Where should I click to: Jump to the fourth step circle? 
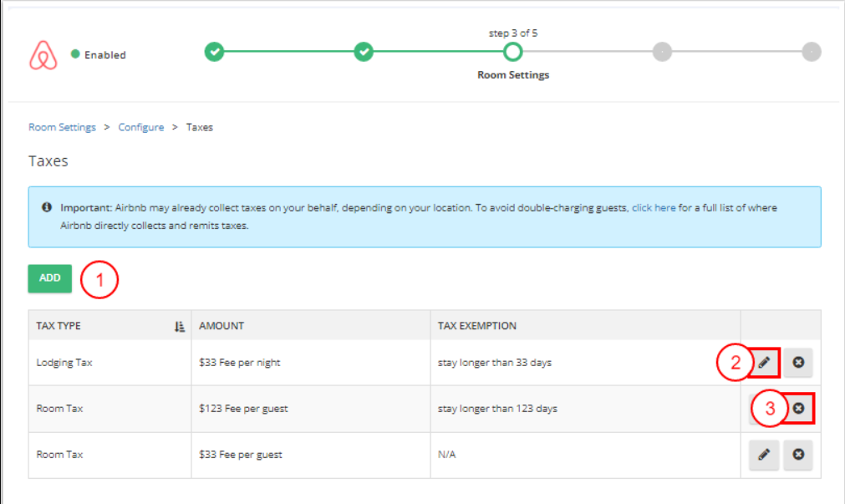tap(661, 52)
